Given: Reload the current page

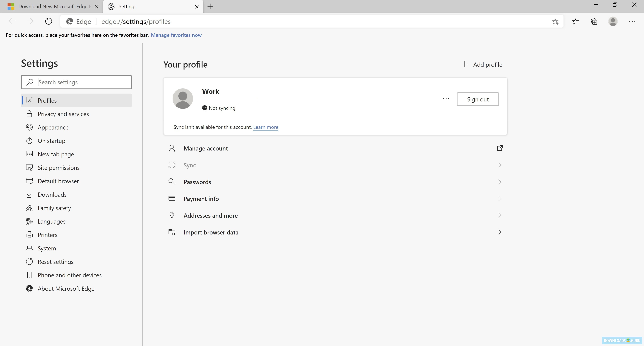Looking at the screenshot, I should [x=48, y=21].
